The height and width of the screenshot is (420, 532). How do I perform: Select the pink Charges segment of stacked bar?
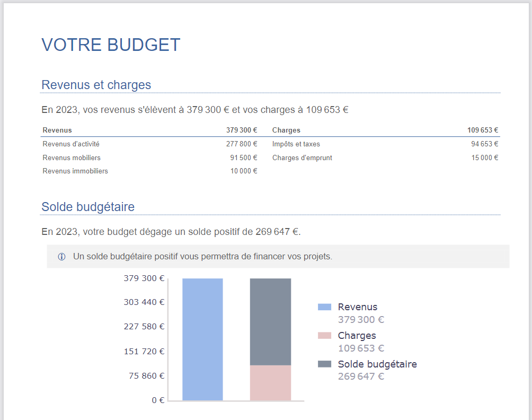click(270, 383)
